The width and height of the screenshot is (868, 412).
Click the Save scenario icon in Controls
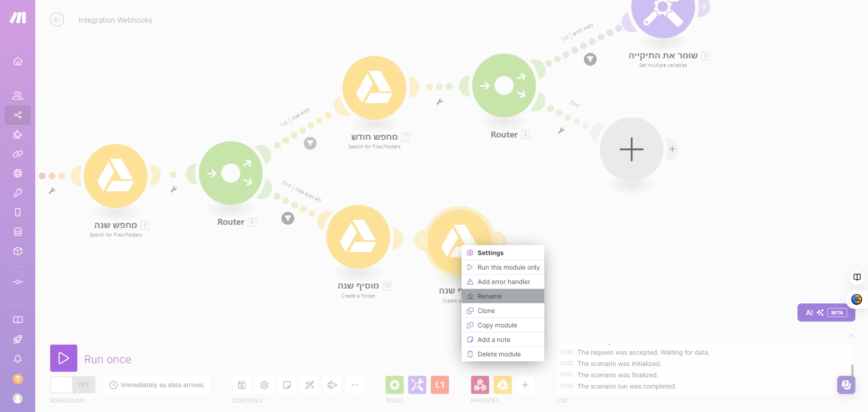coord(242,385)
